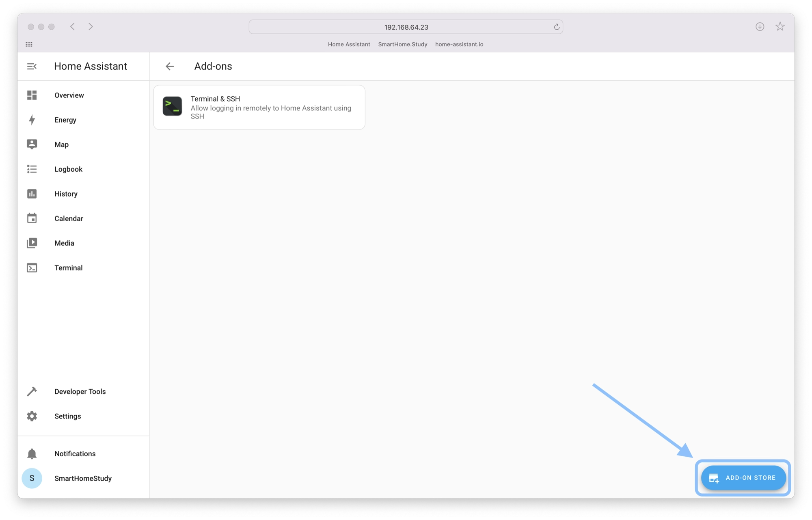Click the Home Assistant sidebar toggle
The height and width of the screenshot is (520, 812).
(x=32, y=66)
